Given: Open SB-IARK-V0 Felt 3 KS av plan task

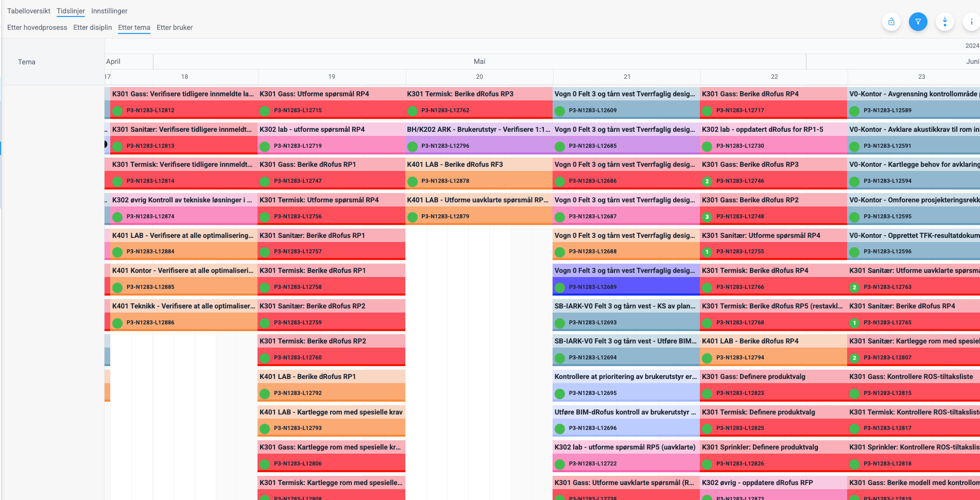Looking at the screenshot, I should pyautogui.click(x=625, y=306).
